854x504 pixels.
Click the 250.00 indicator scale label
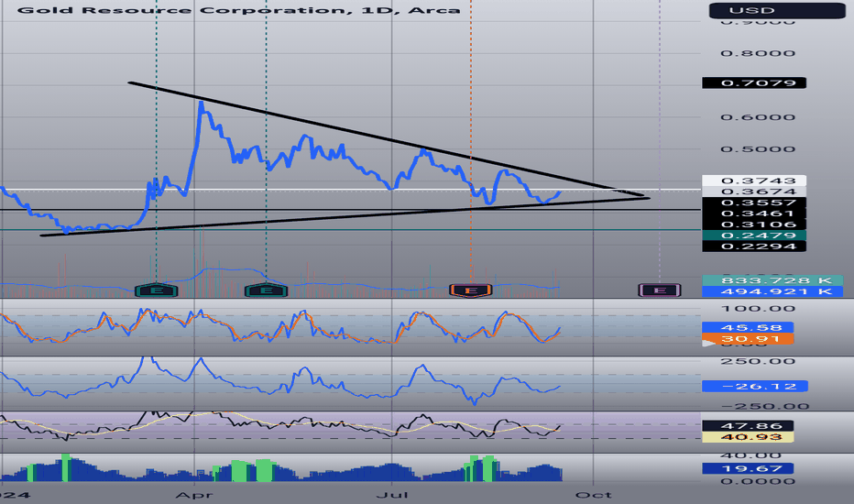pyautogui.click(x=758, y=361)
